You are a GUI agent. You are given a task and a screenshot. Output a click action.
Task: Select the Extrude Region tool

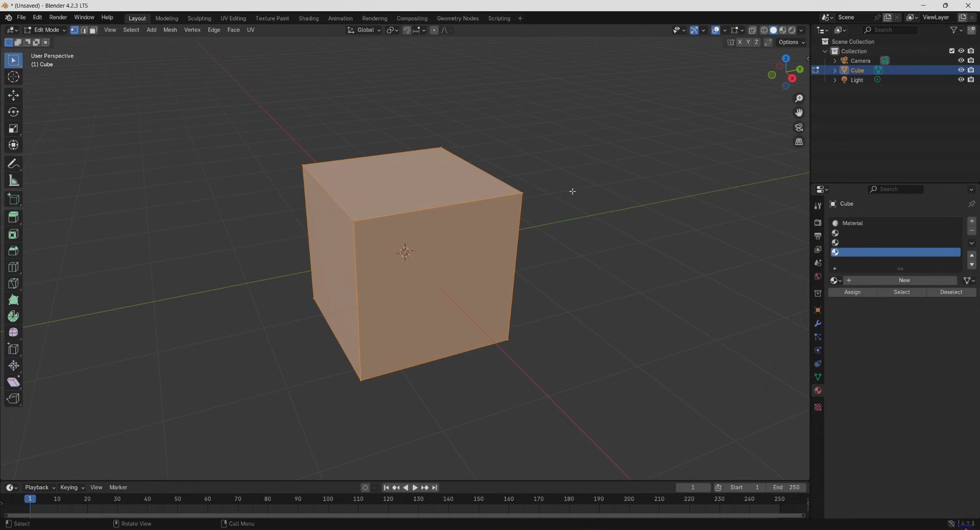coord(13,218)
